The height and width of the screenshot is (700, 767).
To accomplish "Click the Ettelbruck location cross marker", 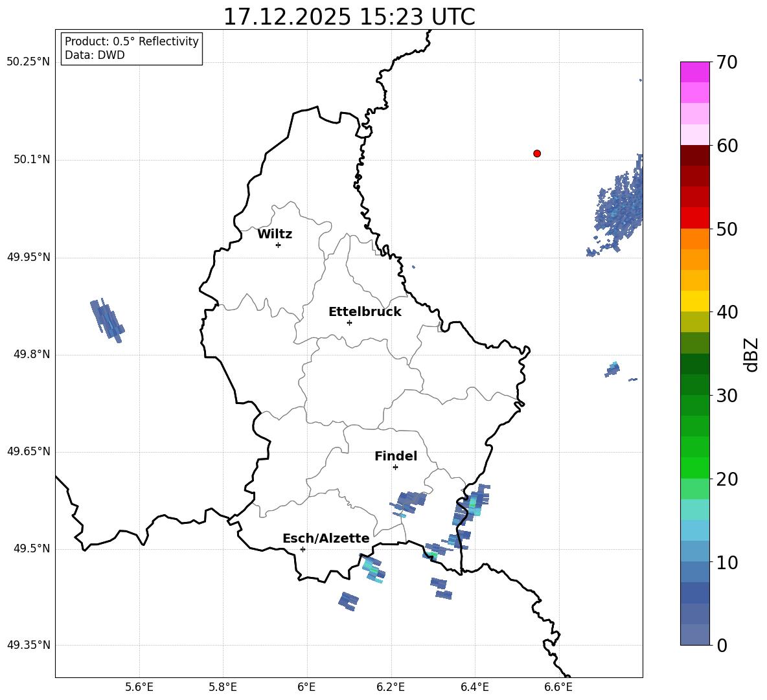I will [x=349, y=322].
